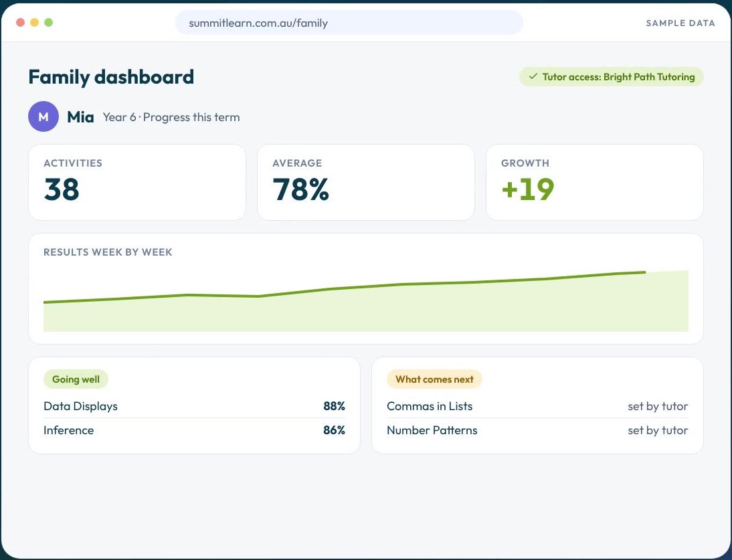Open the Inference row
This screenshot has height=560, width=732.
tap(194, 430)
